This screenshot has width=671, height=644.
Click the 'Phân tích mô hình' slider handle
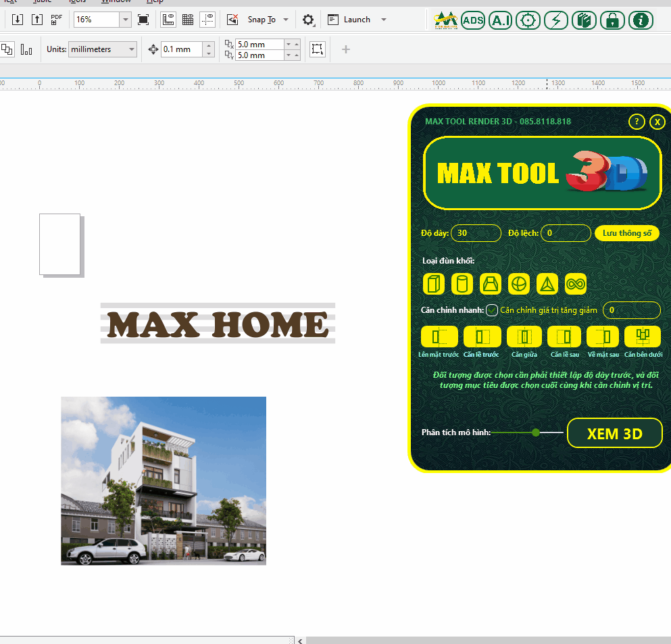point(536,432)
